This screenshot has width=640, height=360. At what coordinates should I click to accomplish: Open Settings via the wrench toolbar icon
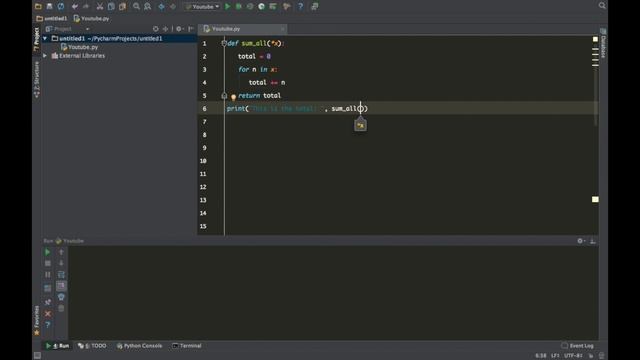(287, 6)
